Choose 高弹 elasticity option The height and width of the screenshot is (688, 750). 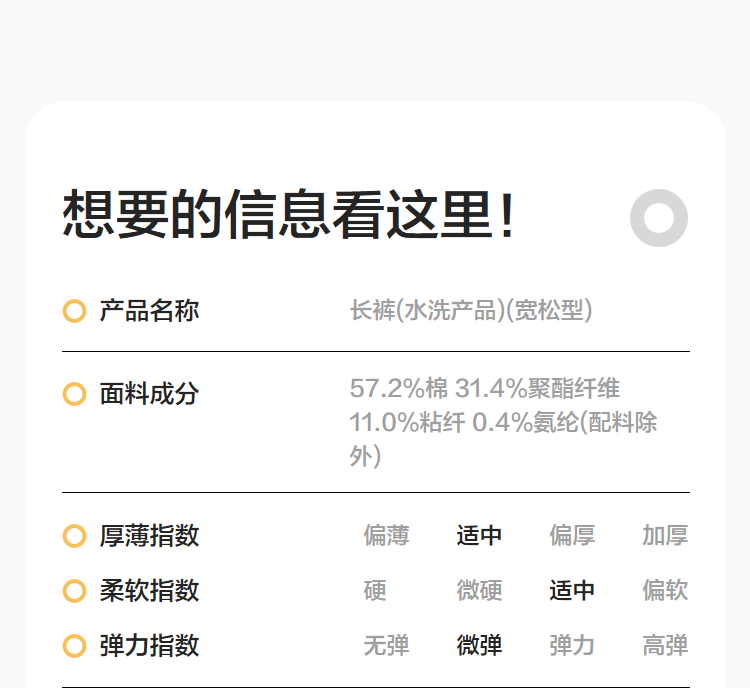coord(665,646)
